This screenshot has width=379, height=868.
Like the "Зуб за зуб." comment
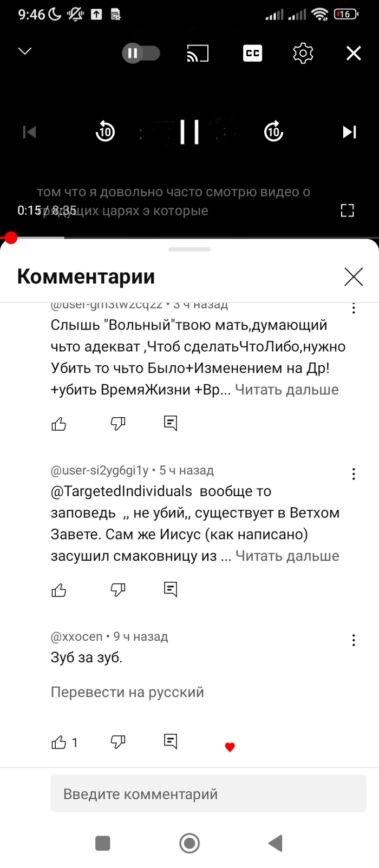pos(59,742)
